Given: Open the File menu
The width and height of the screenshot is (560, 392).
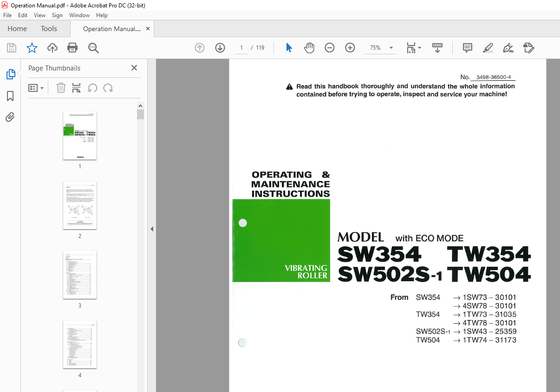Looking at the screenshot, I should [x=7, y=15].
